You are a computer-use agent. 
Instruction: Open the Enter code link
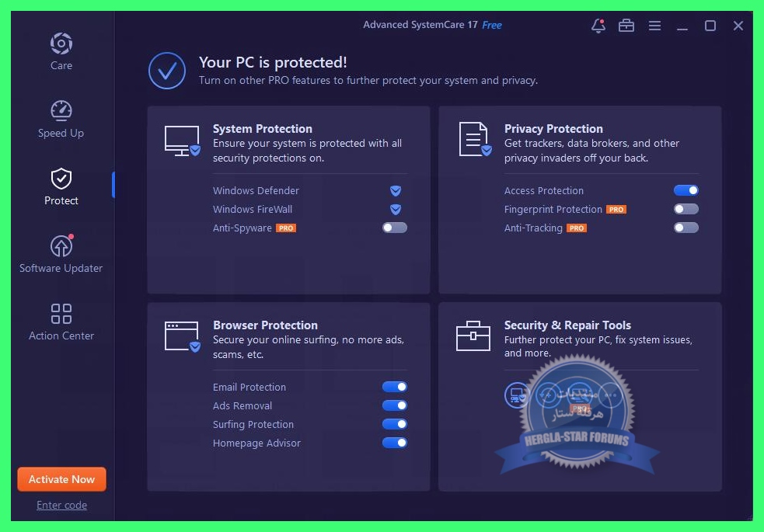point(62,506)
